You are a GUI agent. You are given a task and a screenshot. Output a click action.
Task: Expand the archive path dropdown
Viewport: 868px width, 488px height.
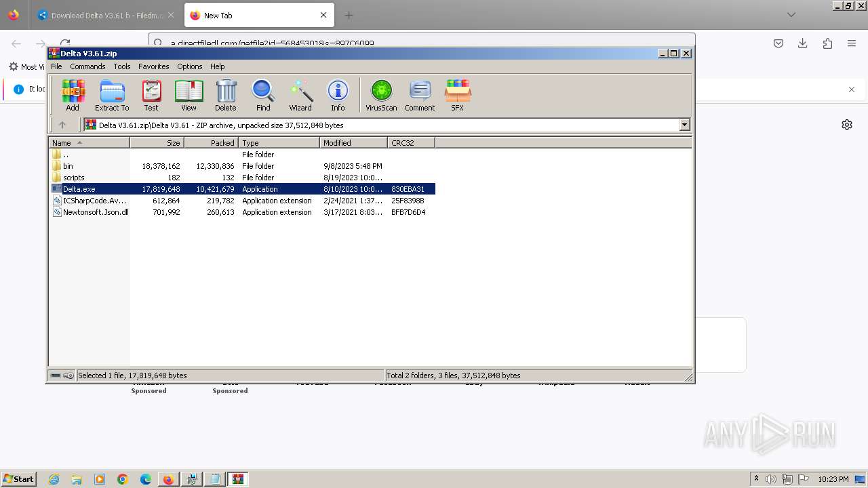[684, 125]
